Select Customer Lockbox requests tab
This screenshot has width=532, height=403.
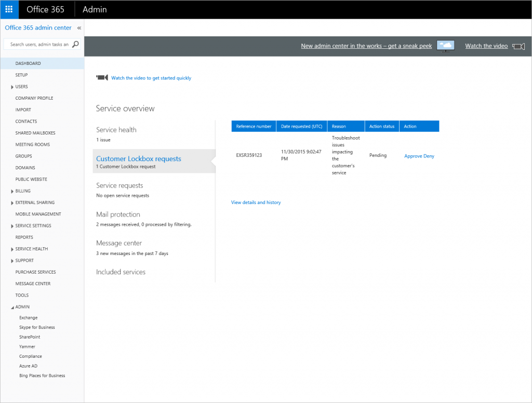click(139, 159)
